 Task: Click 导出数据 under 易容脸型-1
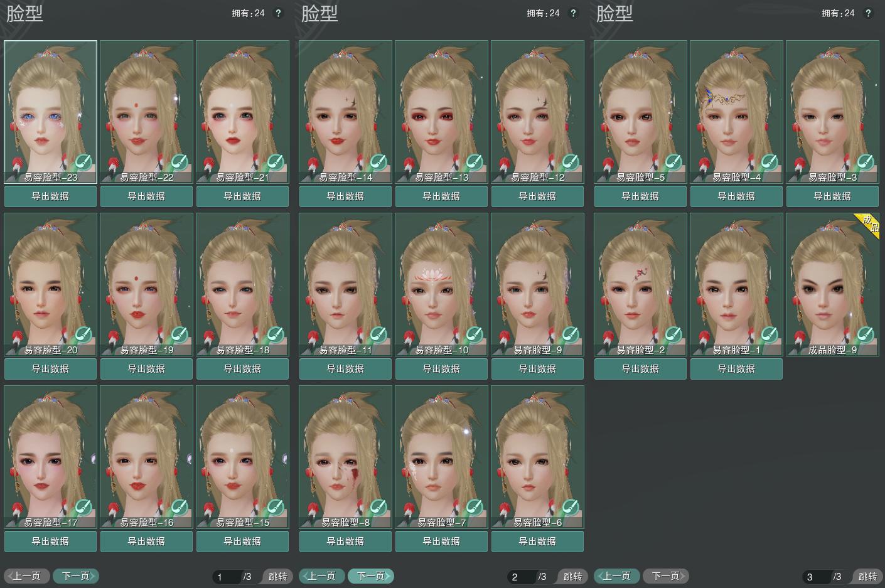(736, 369)
